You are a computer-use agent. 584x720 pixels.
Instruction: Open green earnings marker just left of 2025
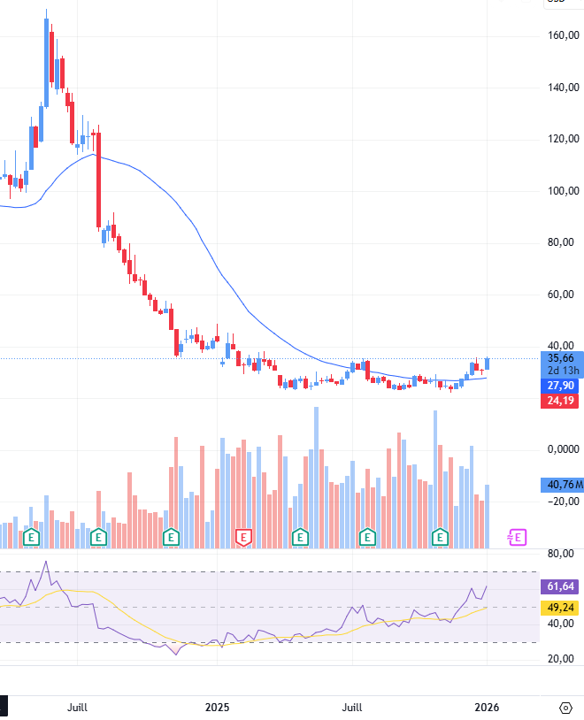coord(171,537)
